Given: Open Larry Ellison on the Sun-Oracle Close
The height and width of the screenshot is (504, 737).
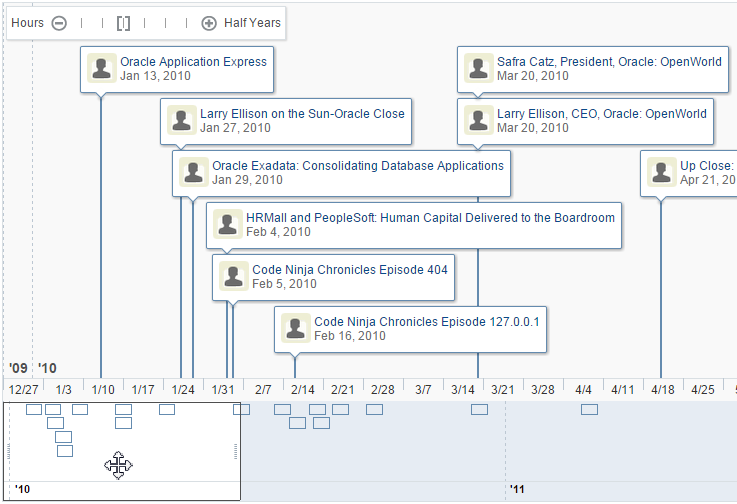Looking at the screenshot, I should tap(302, 114).
